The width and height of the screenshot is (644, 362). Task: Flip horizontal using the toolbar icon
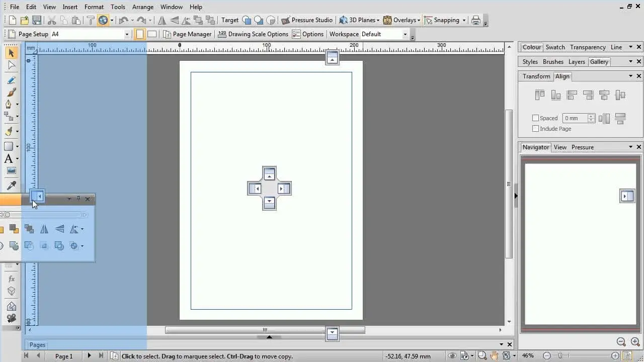point(162,20)
